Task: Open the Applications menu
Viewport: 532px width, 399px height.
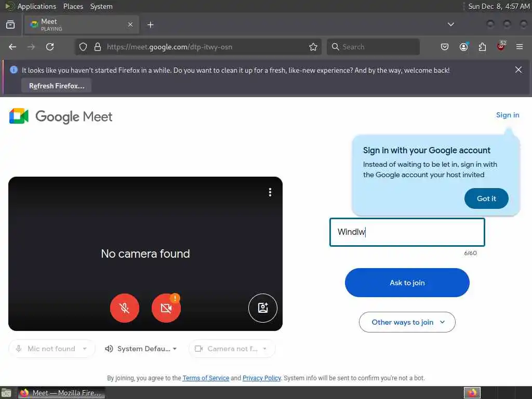Action: point(37,6)
